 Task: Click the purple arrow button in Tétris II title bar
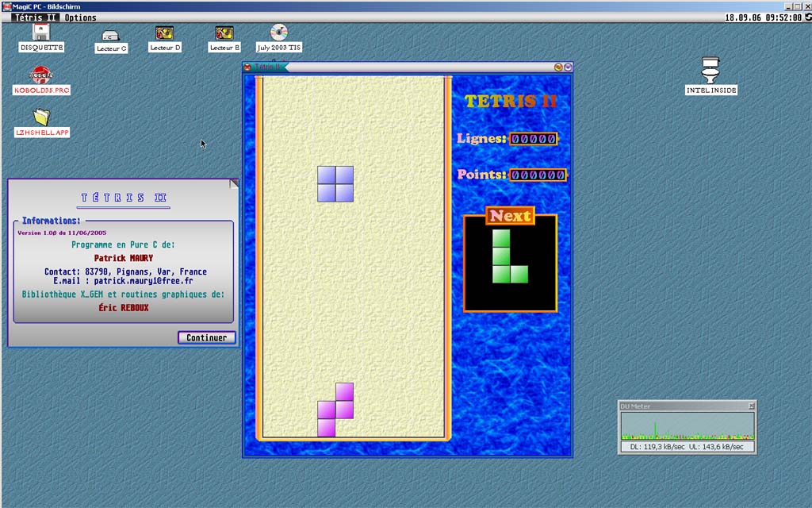(568, 67)
